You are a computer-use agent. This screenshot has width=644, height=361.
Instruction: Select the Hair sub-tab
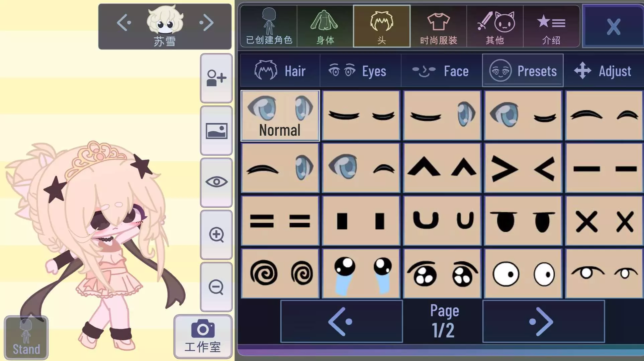[280, 71]
